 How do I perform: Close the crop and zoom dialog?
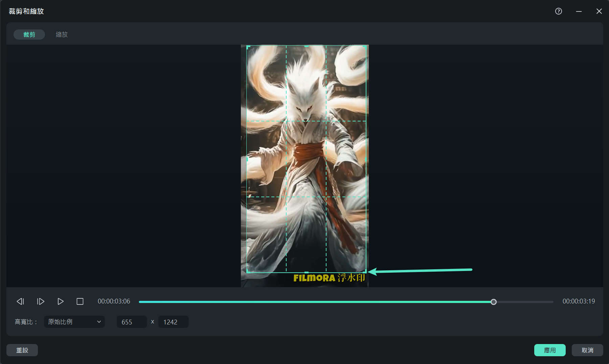599,11
